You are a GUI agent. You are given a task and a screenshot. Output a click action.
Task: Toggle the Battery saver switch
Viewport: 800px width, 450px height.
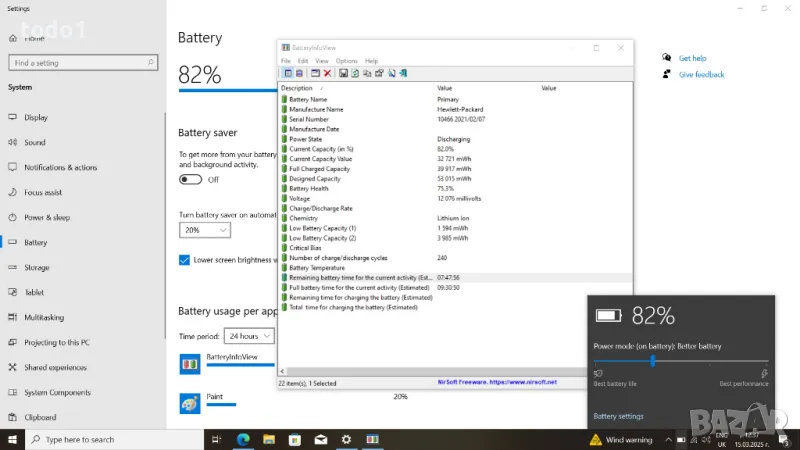point(190,179)
